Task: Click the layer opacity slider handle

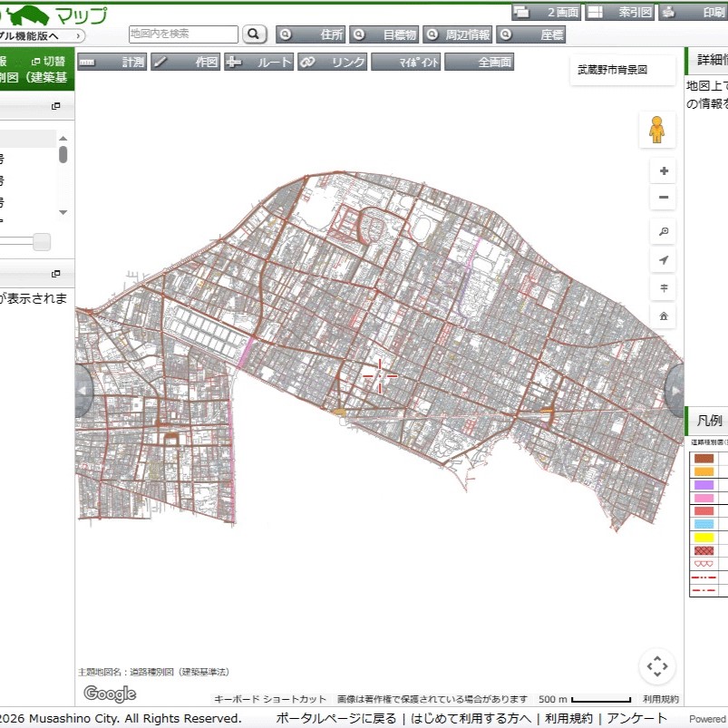Action: pos(42,242)
